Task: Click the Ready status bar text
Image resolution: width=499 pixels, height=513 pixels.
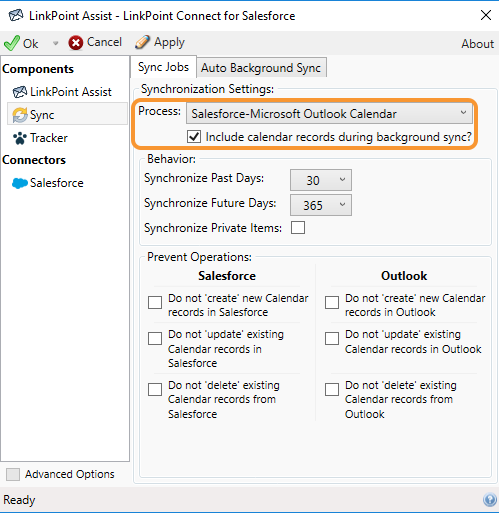Action: click(19, 500)
